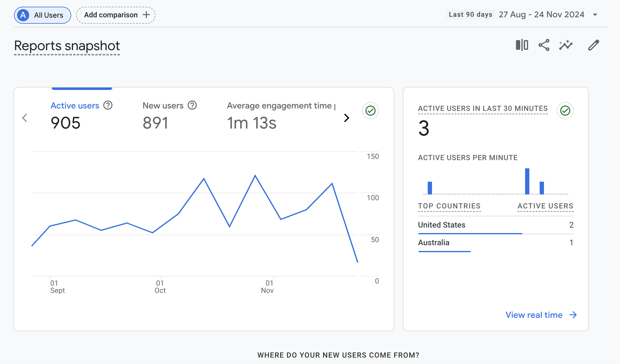The height and width of the screenshot is (364, 620).
Task: Click the edit pencil icon
Action: (594, 45)
